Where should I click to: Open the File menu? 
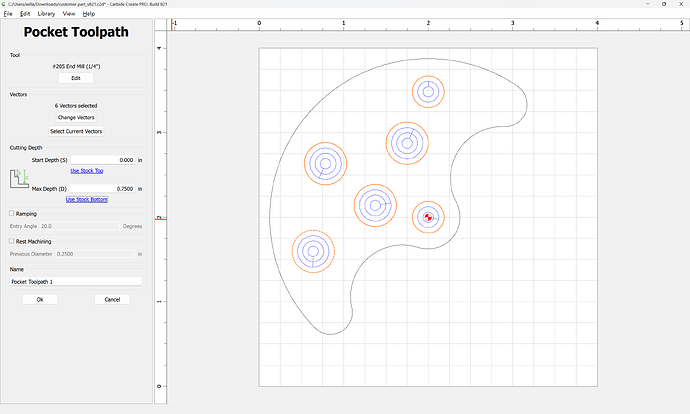(9, 14)
